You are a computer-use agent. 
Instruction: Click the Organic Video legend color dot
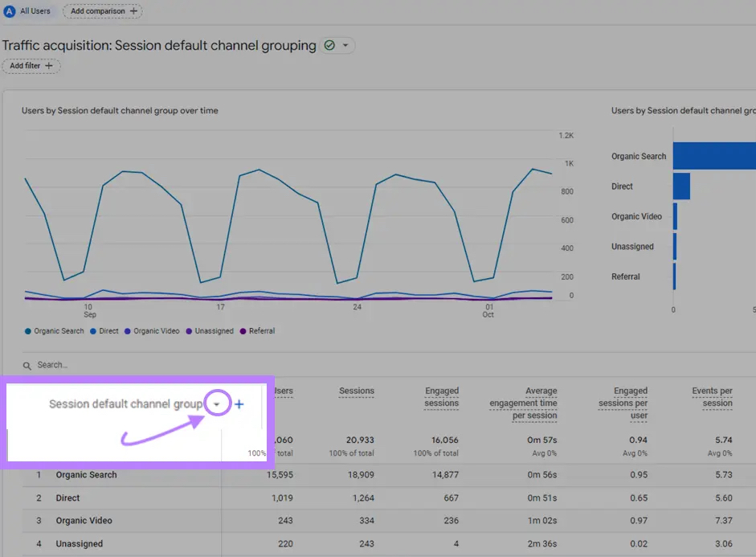[x=127, y=330]
